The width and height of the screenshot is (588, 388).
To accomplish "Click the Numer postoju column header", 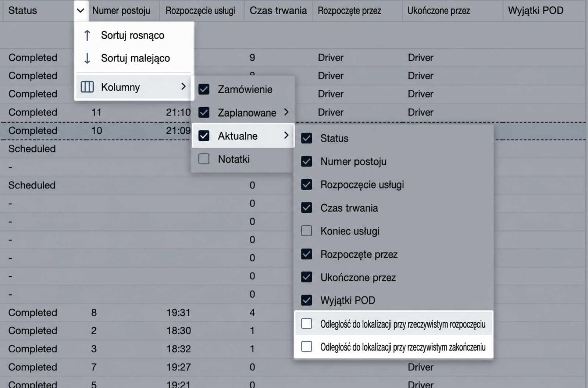I will [x=121, y=11].
